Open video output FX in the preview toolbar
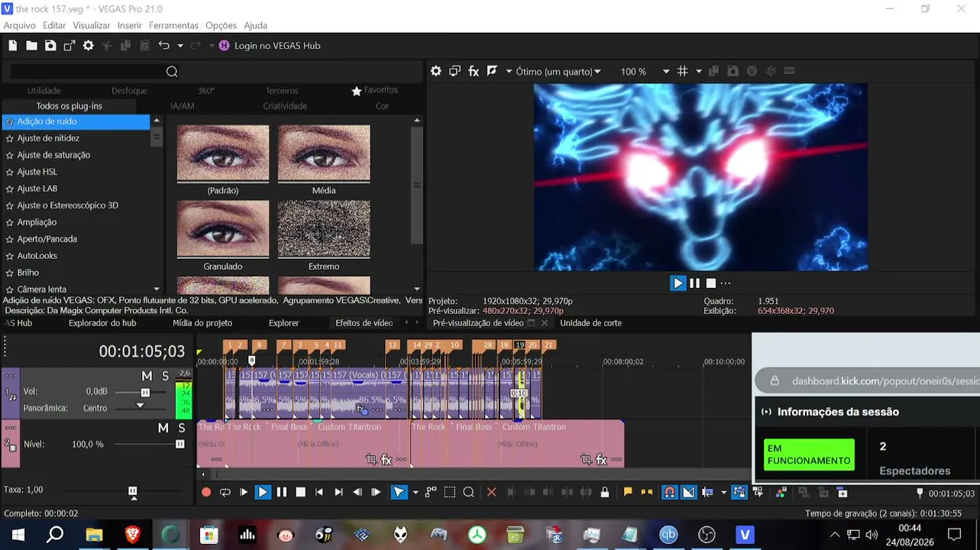 pos(474,71)
